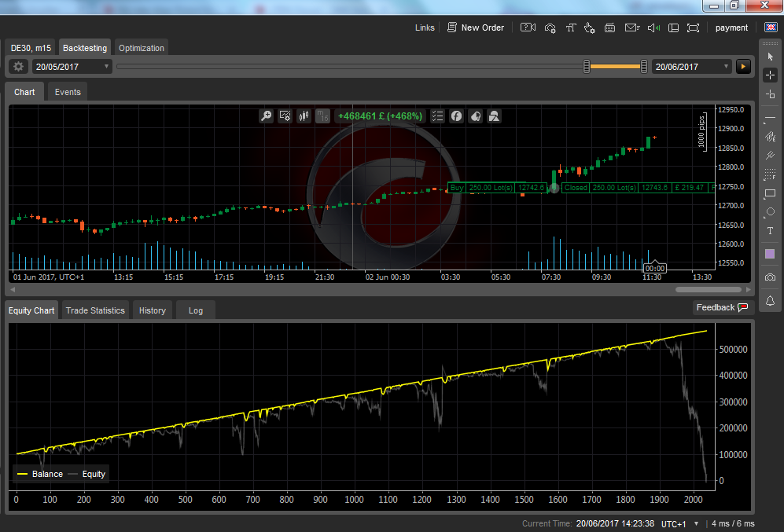784x532 pixels.
Task: Open the Optimization tab
Action: [142, 48]
